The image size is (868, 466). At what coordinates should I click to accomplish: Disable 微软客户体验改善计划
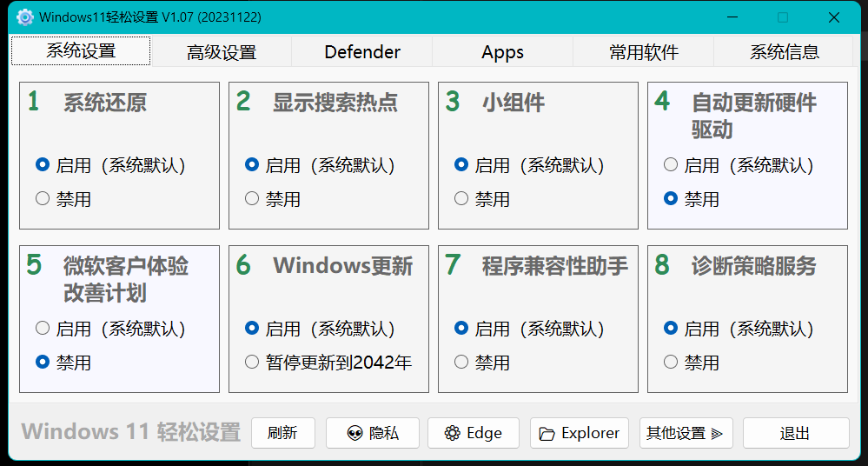click(63, 363)
